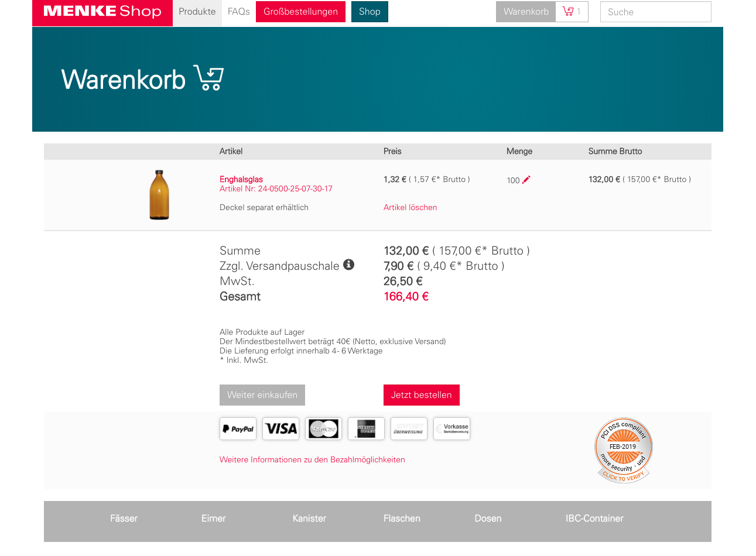Viewport: 756px width, 556px height.
Task: Show shipping fee info via info icon
Action: (348, 265)
